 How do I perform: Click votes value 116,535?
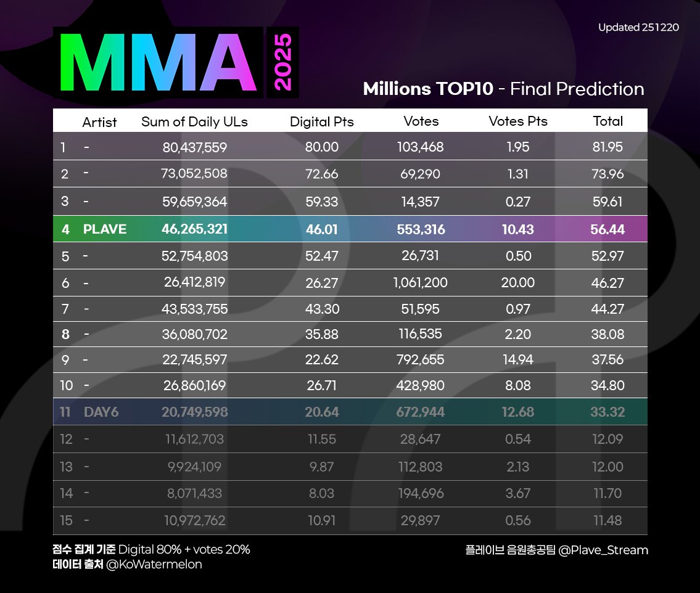[421, 333]
